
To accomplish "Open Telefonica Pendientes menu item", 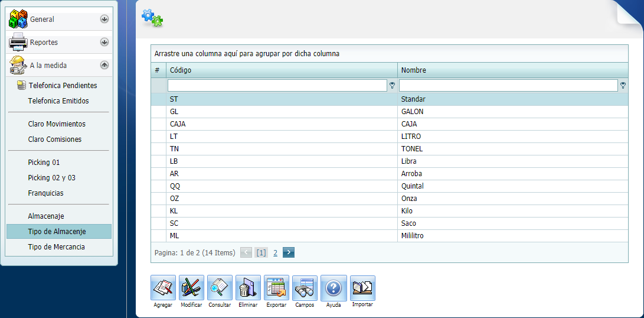I will pos(62,86).
